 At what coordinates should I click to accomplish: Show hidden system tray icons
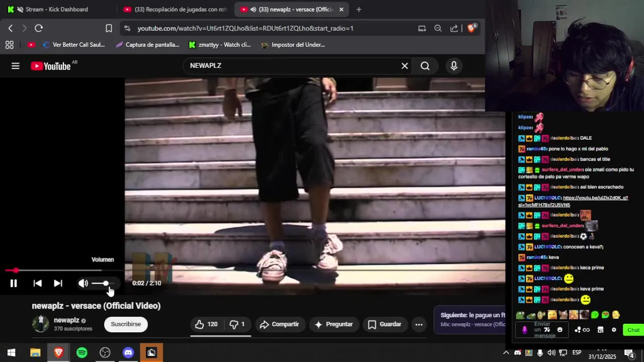[x=507, y=353]
